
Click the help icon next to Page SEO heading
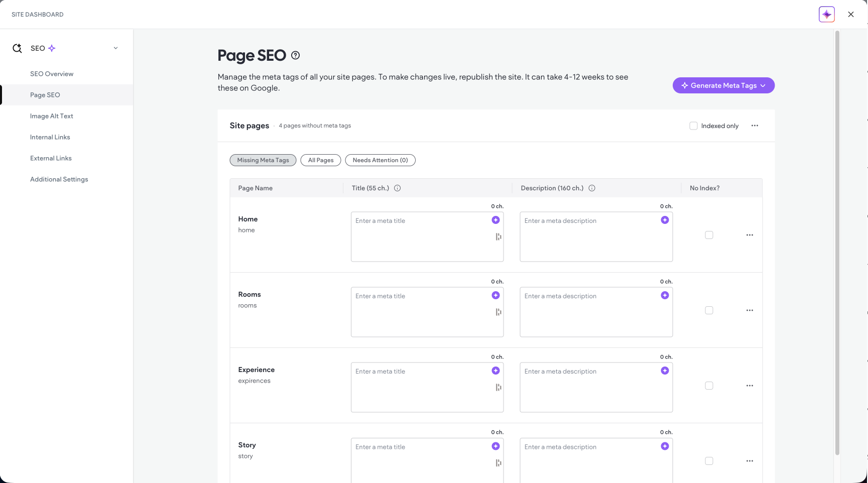(295, 55)
